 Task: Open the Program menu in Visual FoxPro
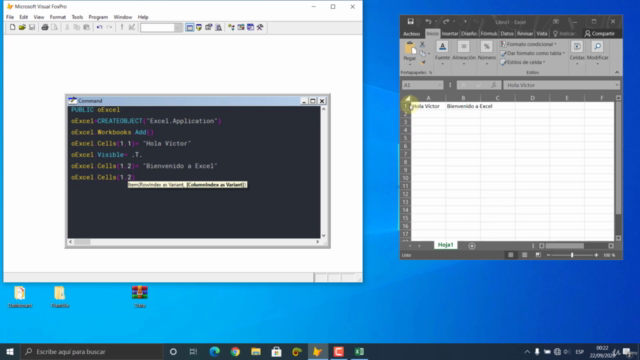click(98, 17)
